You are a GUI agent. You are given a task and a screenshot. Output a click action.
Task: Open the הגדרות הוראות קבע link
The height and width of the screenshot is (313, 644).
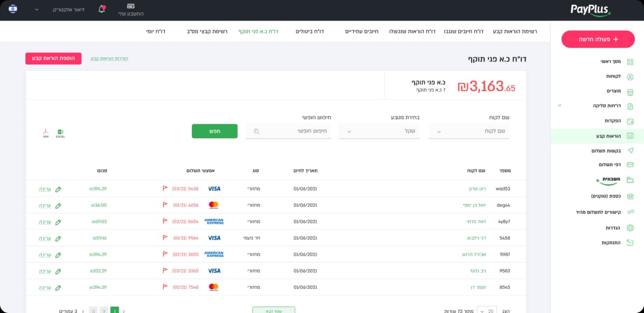(x=109, y=58)
